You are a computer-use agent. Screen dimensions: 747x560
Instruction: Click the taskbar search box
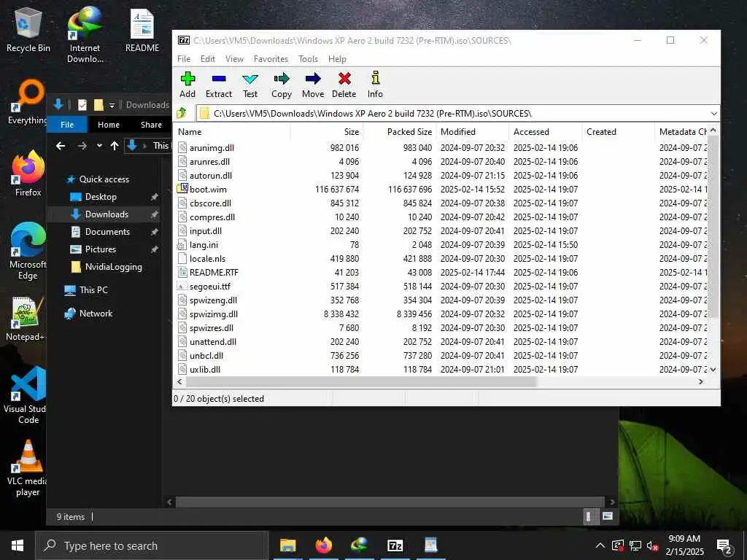click(152, 545)
